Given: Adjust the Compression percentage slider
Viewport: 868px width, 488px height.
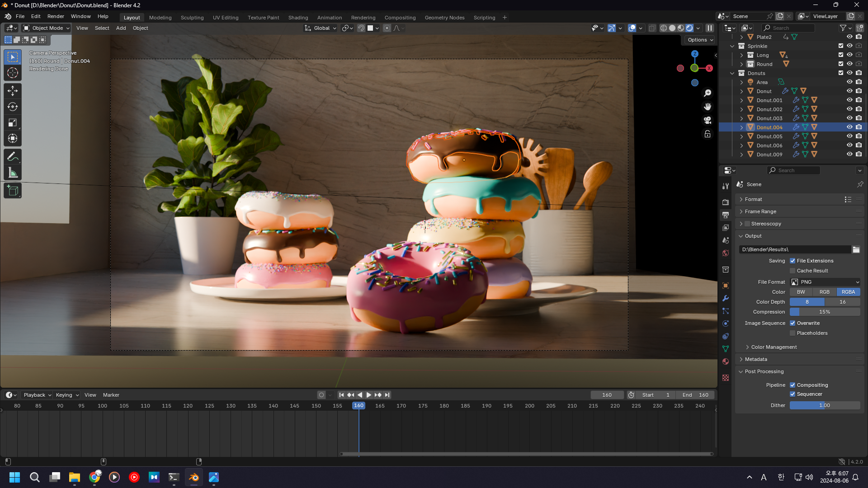Looking at the screenshot, I should pos(825,312).
